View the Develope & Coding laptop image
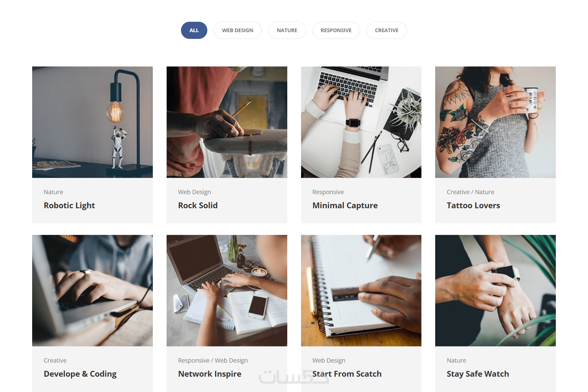This screenshot has width=588, height=392. pyautogui.click(x=92, y=291)
